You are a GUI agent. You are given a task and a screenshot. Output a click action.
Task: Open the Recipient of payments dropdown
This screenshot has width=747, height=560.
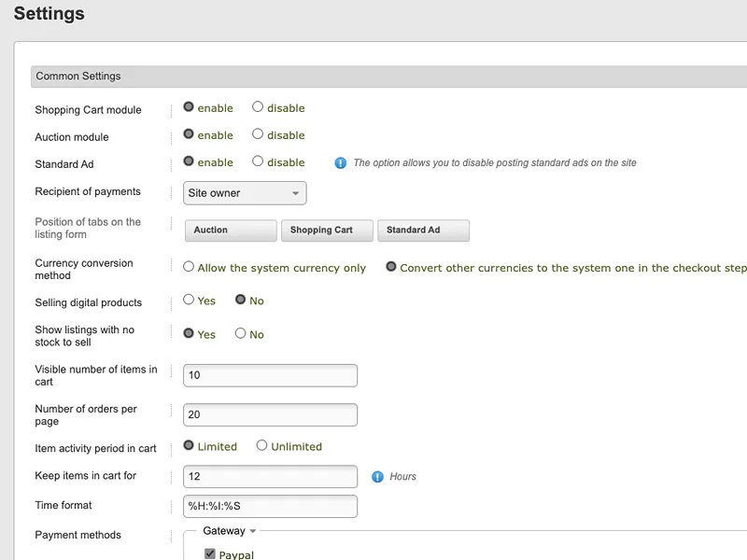[x=245, y=193]
